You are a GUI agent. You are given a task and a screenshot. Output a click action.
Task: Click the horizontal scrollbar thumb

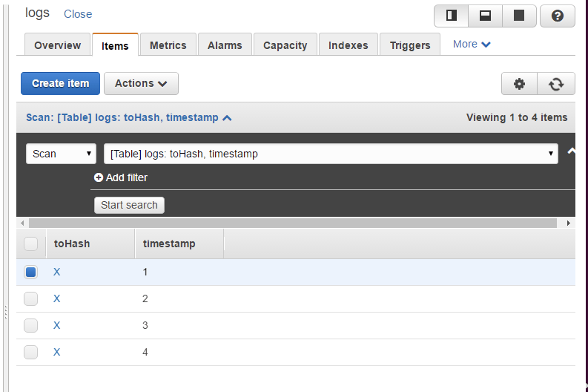coord(293,223)
